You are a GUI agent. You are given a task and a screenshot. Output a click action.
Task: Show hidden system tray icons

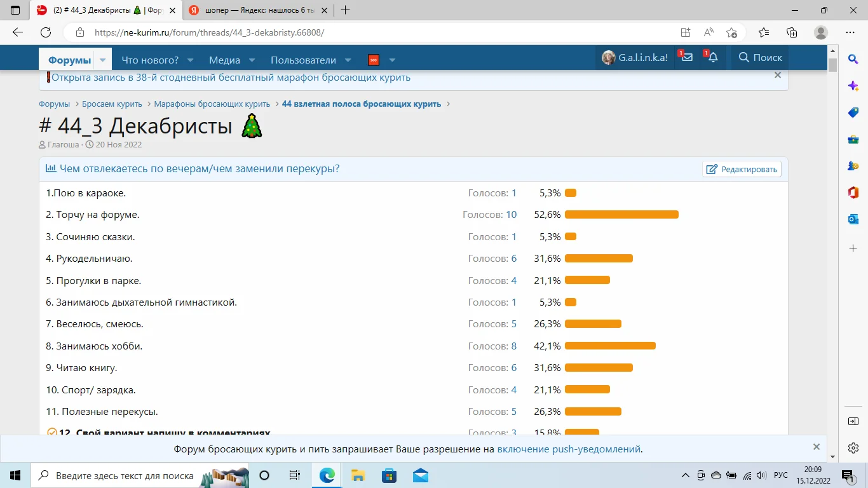click(685, 475)
